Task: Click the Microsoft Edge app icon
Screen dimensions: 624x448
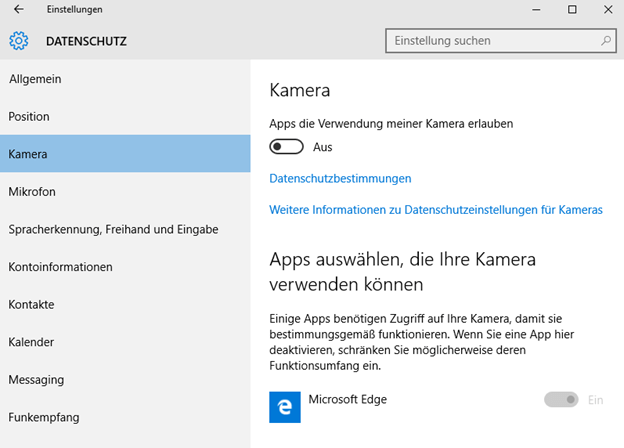Action: point(285,407)
